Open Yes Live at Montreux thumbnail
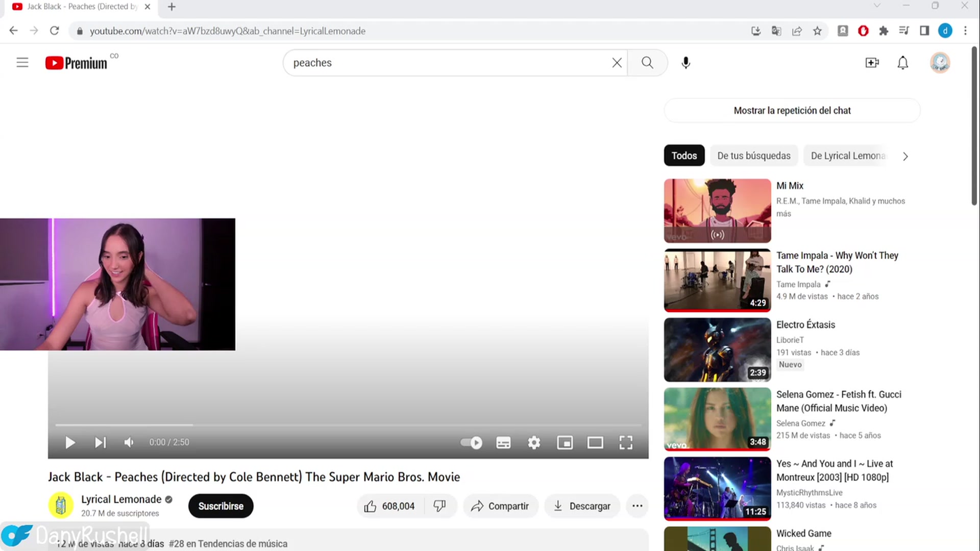Image resolution: width=980 pixels, height=551 pixels. (717, 489)
